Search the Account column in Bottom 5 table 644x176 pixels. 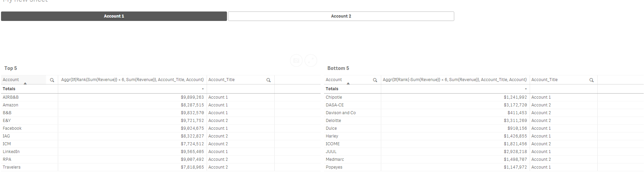click(x=375, y=80)
